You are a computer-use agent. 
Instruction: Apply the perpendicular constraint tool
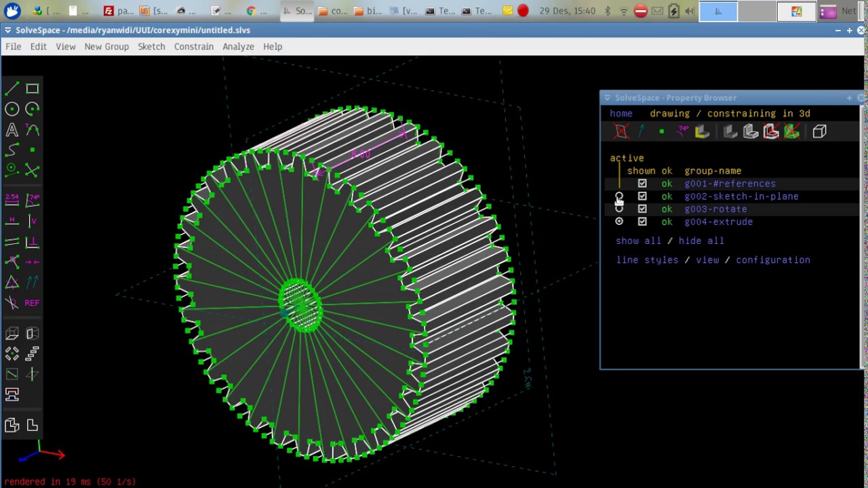tap(32, 242)
